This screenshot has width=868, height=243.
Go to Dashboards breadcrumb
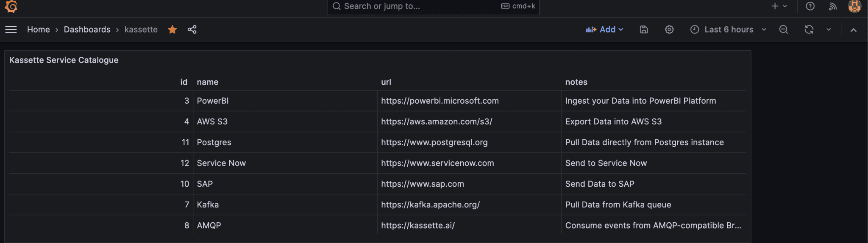pyautogui.click(x=87, y=30)
